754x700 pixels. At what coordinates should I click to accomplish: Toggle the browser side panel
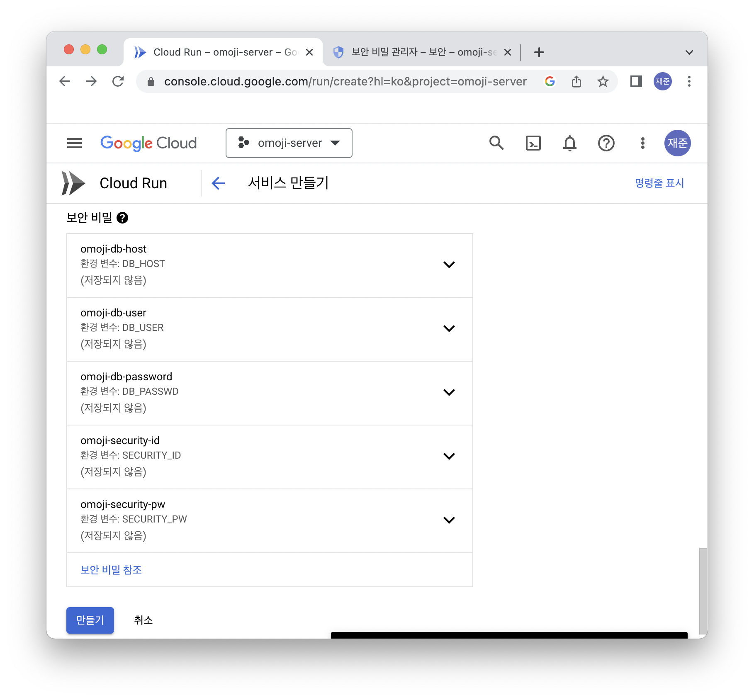[x=636, y=81]
